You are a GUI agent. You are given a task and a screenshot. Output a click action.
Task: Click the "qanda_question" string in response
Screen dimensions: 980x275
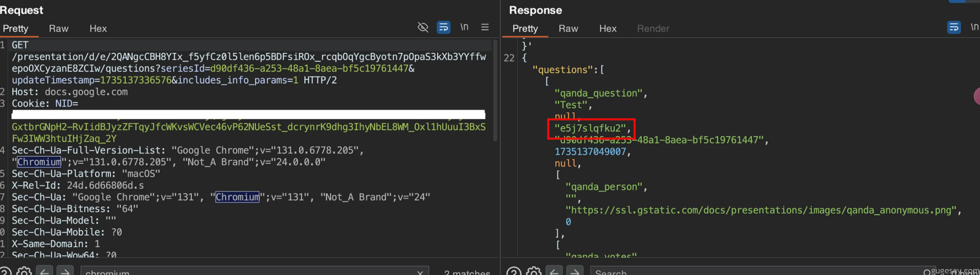coord(598,93)
